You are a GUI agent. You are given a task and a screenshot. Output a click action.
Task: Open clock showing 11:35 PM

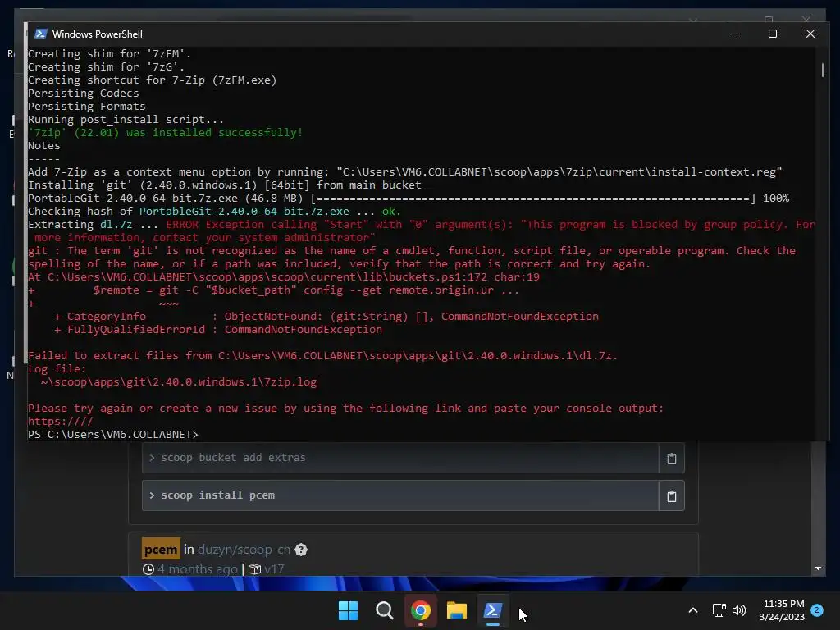pos(782,610)
